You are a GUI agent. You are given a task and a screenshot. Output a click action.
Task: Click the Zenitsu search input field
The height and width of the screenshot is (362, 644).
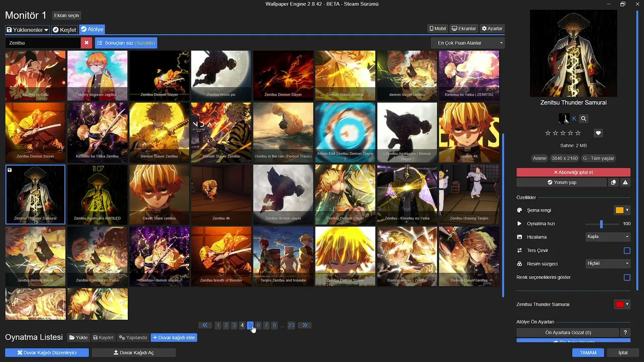pyautogui.click(x=43, y=43)
